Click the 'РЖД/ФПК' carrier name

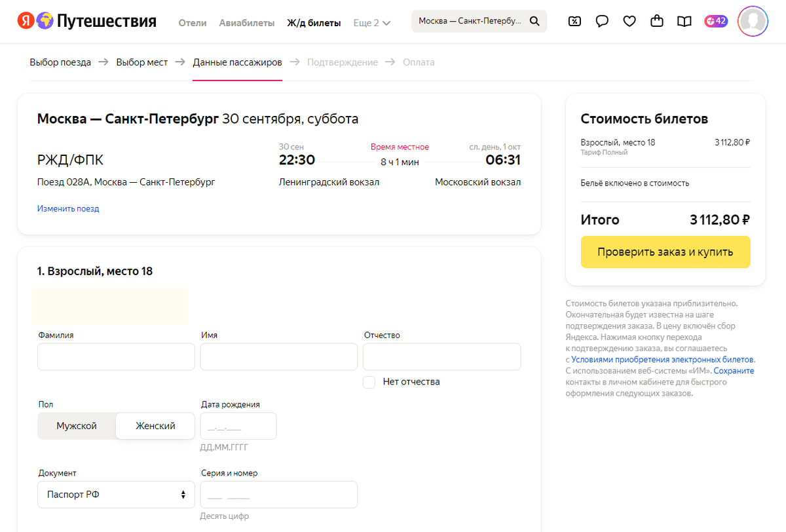coord(70,161)
